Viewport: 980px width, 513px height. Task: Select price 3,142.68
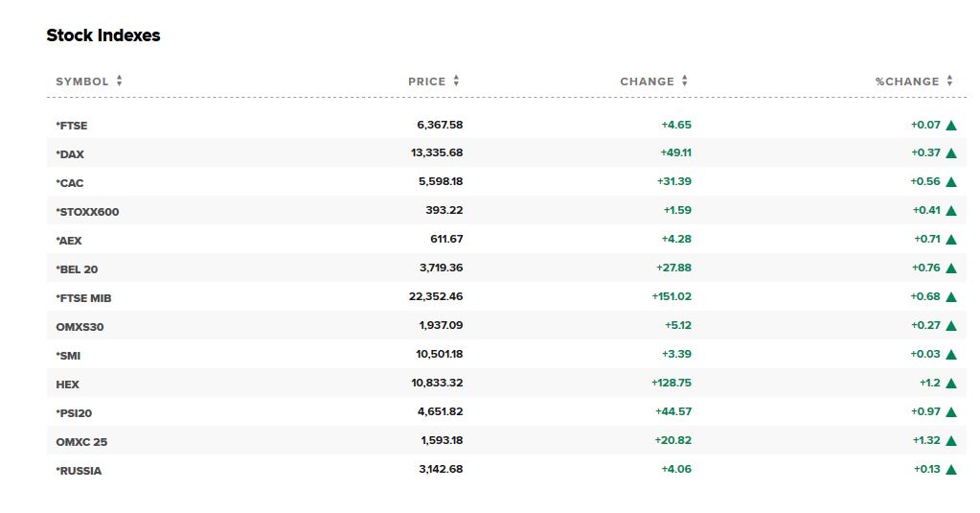point(441,469)
